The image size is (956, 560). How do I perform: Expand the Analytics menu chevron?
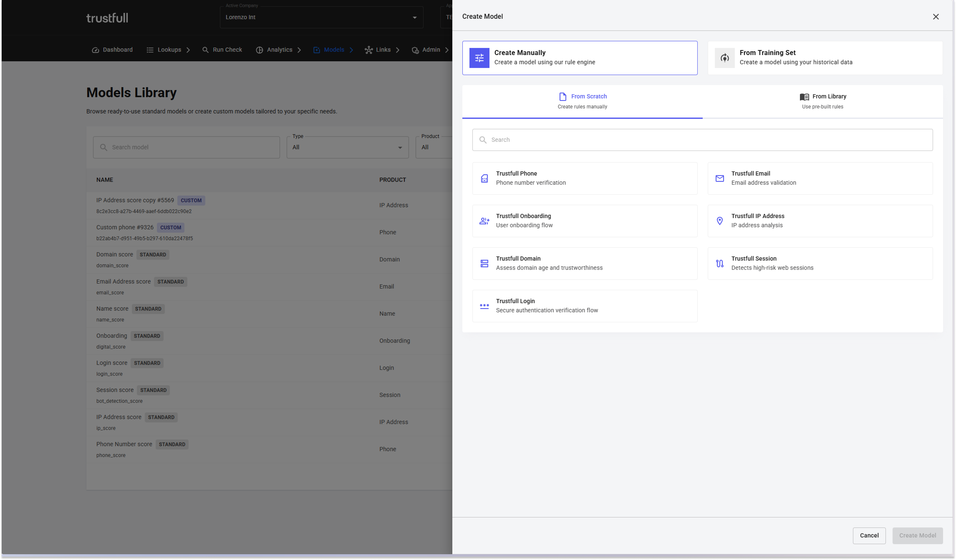299,50
